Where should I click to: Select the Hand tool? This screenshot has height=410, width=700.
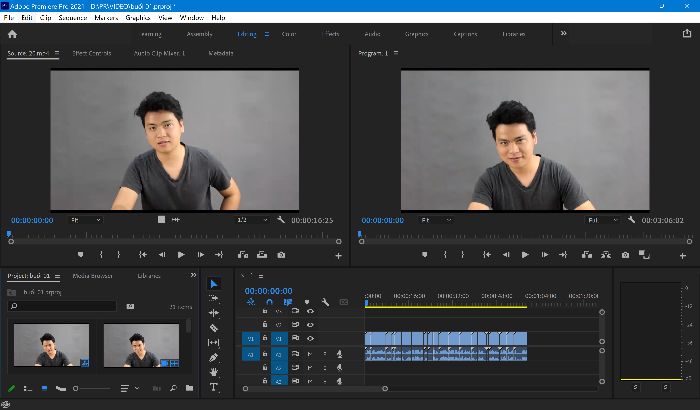(x=214, y=372)
